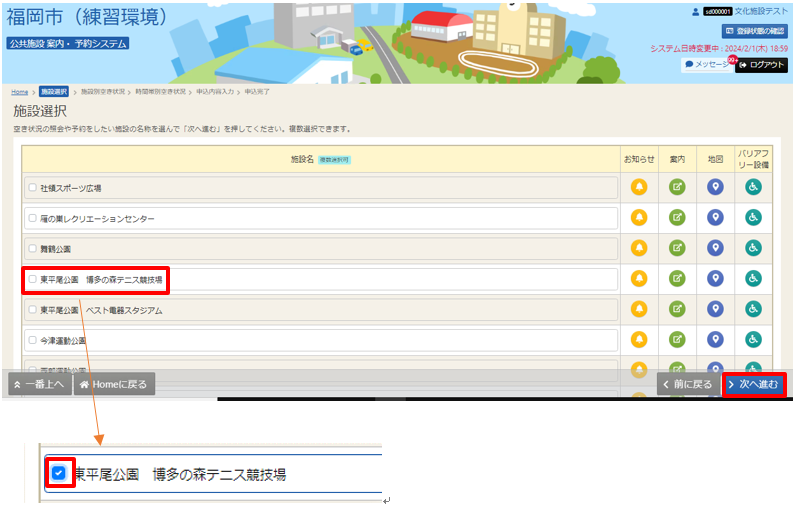
Task: Click the bell icon for 今津運動公園
Action: point(639,340)
